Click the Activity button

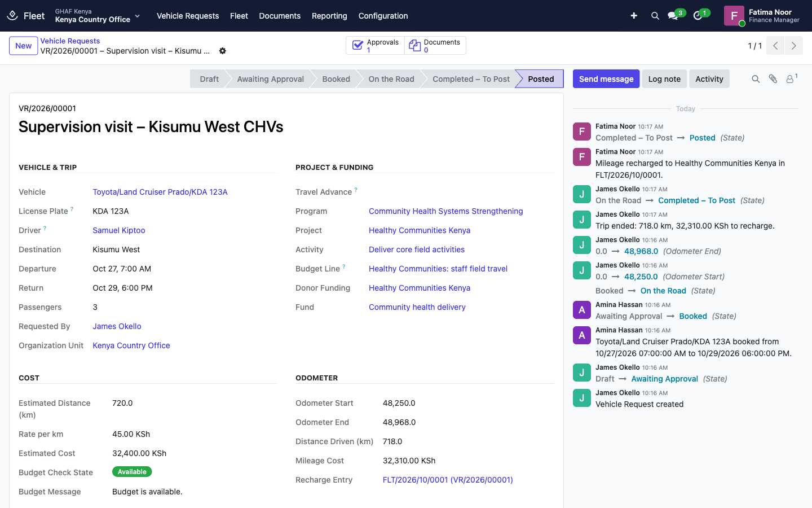(709, 79)
